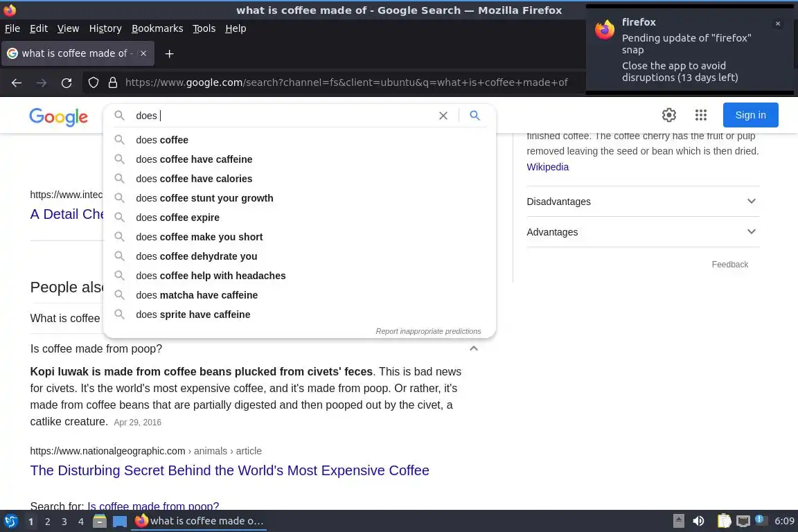Screen dimensions: 798x532
Task: Select suggestion 'does coffee stunt your growth'
Action: tap(299, 198)
